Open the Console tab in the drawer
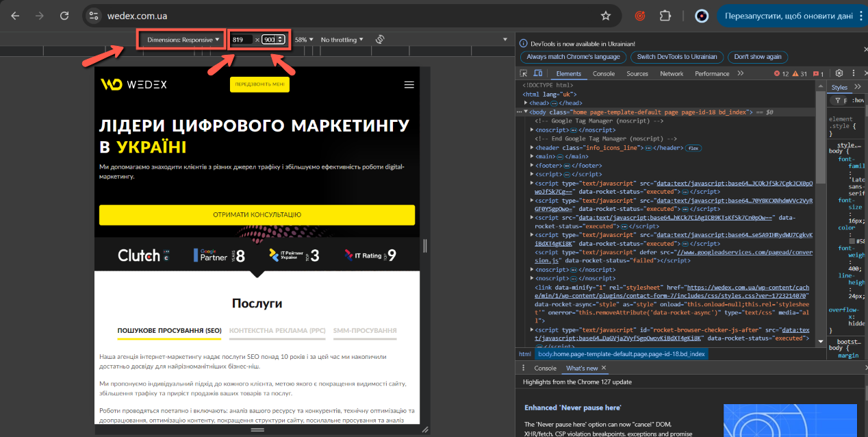Screen dimensions: 868x437 tap(546, 368)
